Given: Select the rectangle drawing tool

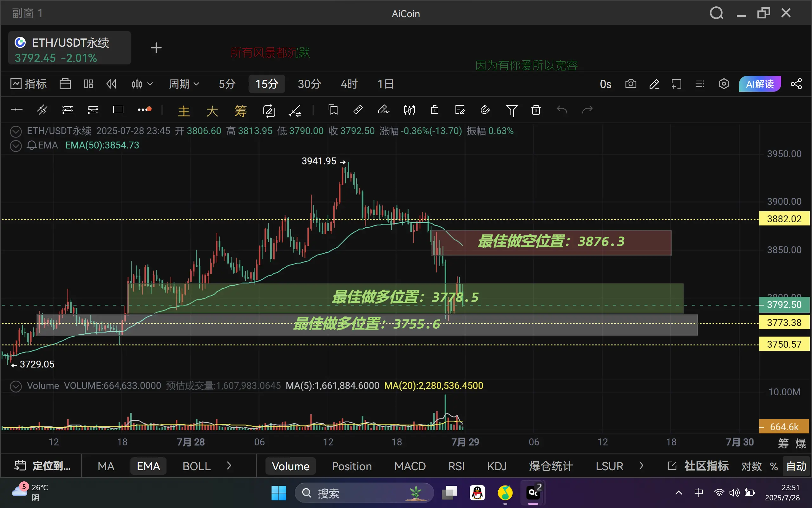Looking at the screenshot, I should tap(118, 110).
